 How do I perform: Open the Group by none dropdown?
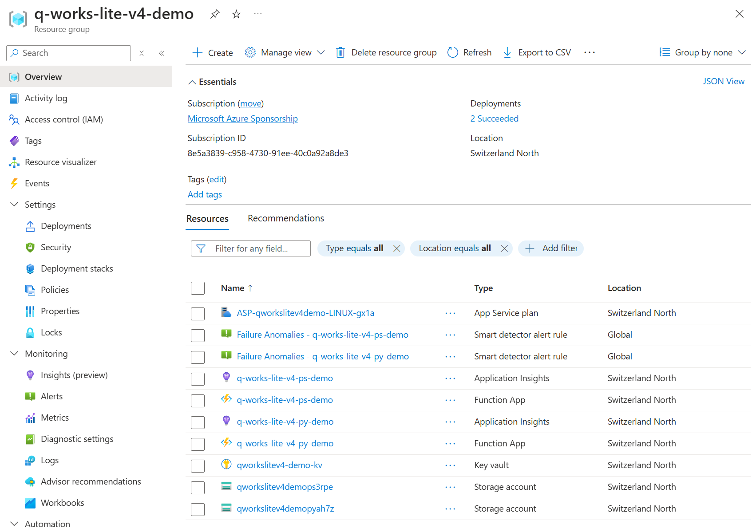coord(702,52)
